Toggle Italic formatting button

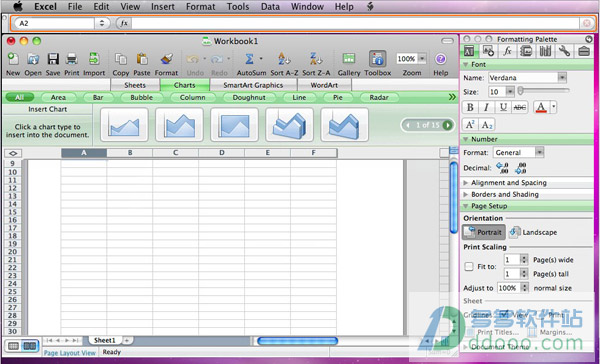click(486, 108)
